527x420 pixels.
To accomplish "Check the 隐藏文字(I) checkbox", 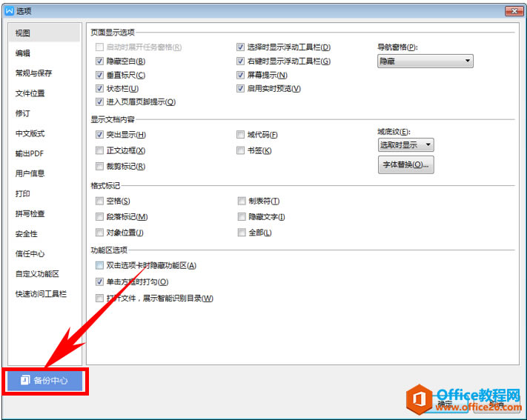I will [x=242, y=217].
